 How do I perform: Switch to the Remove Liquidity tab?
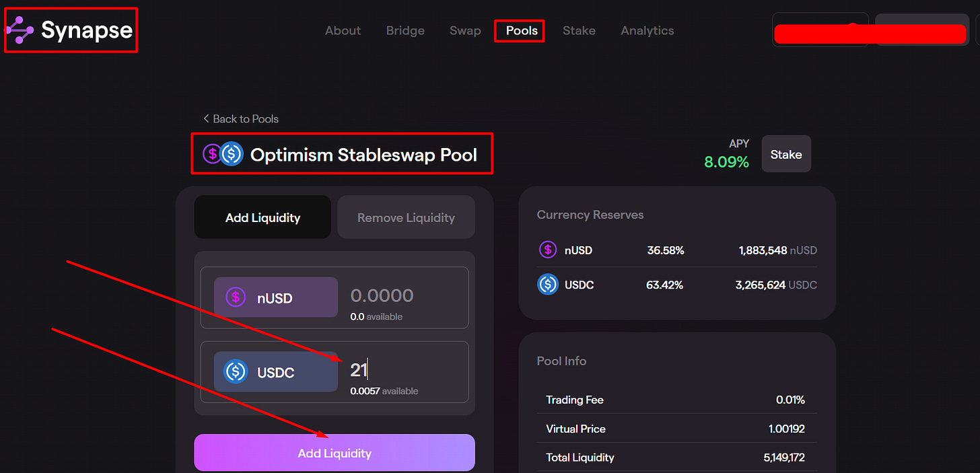point(406,217)
